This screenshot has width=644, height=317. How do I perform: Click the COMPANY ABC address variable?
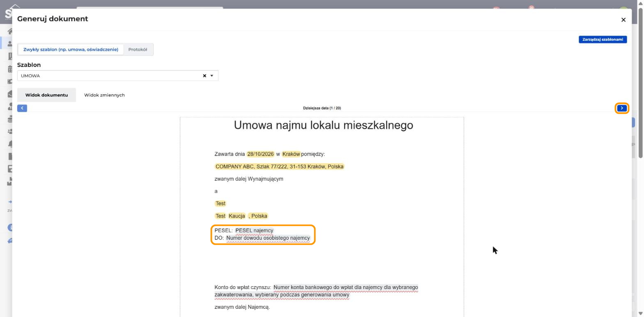point(279,166)
